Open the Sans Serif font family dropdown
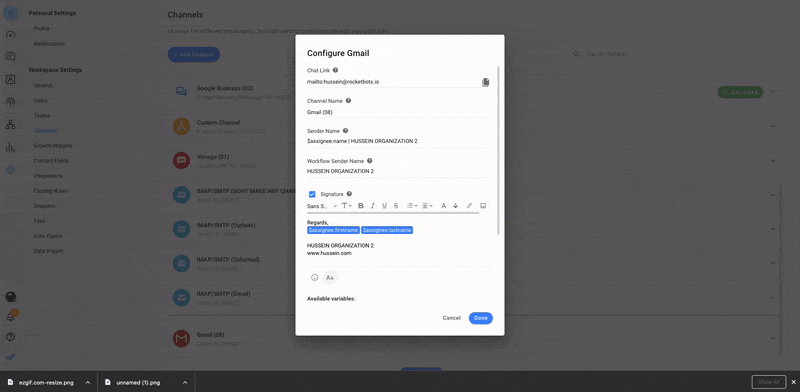The height and width of the screenshot is (392, 800). (x=322, y=206)
